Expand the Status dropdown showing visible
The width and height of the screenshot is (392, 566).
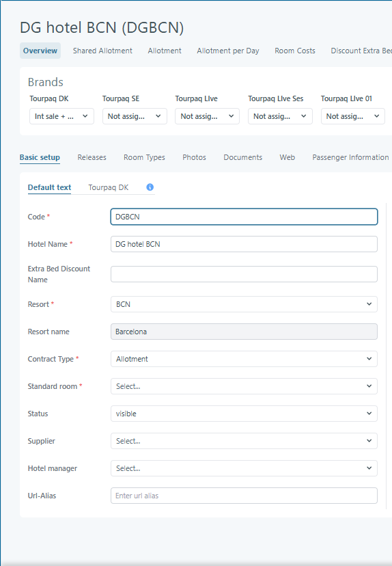click(x=244, y=414)
